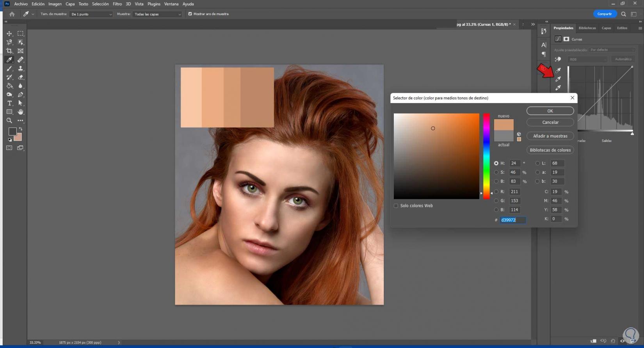The width and height of the screenshot is (644, 348).
Task: Toggle Mostrar aro de muestra checkbox
Action: [x=190, y=14]
